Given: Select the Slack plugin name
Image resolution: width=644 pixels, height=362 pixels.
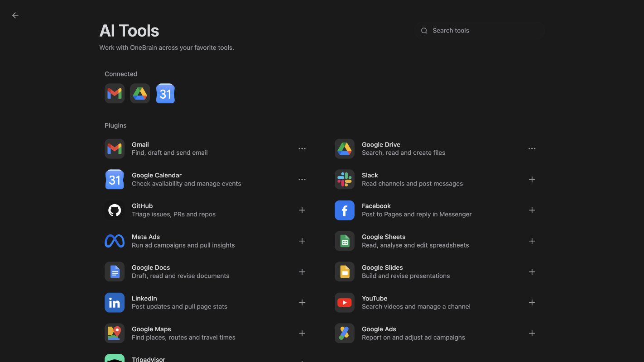Looking at the screenshot, I should [370, 175].
